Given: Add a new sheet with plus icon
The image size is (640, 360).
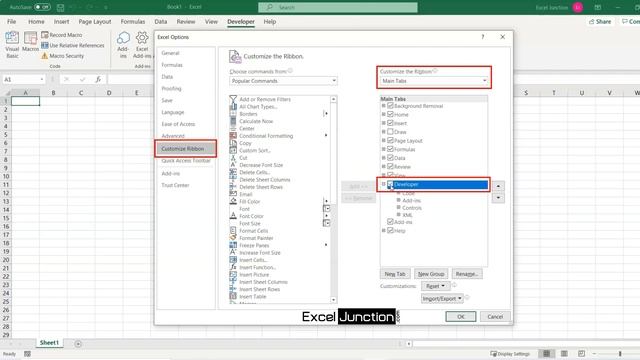Looking at the screenshot, I should pos(78,344).
